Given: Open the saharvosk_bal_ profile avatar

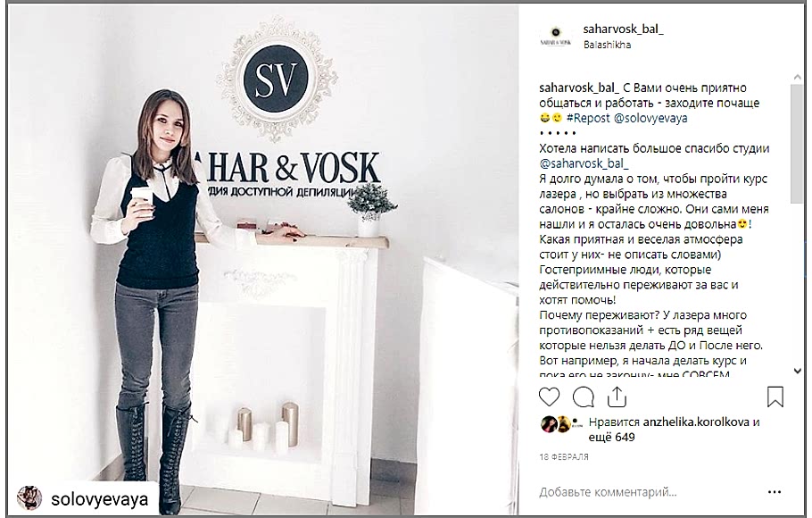Looking at the screenshot, I should pyautogui.click(x=556, y=37).
